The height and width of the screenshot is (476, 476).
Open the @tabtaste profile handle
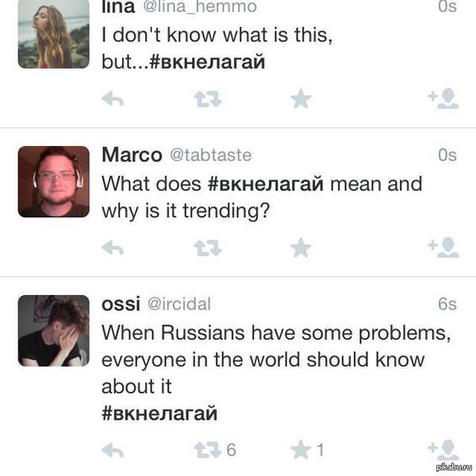(x=209, y=155)
